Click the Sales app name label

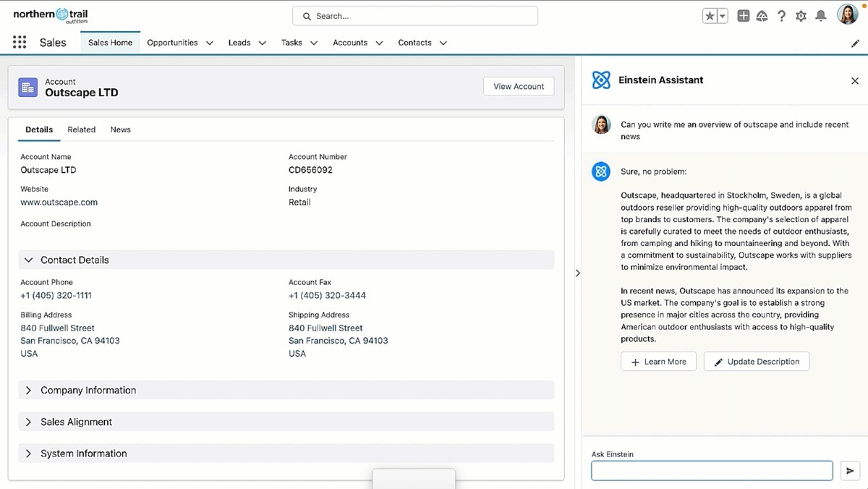[x=53, y=43]
